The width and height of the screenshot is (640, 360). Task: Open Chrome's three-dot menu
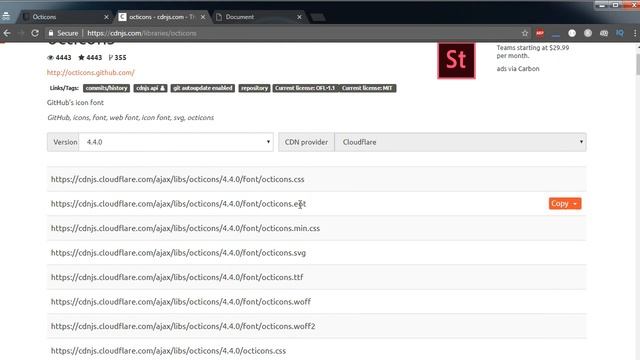[635, 33]
